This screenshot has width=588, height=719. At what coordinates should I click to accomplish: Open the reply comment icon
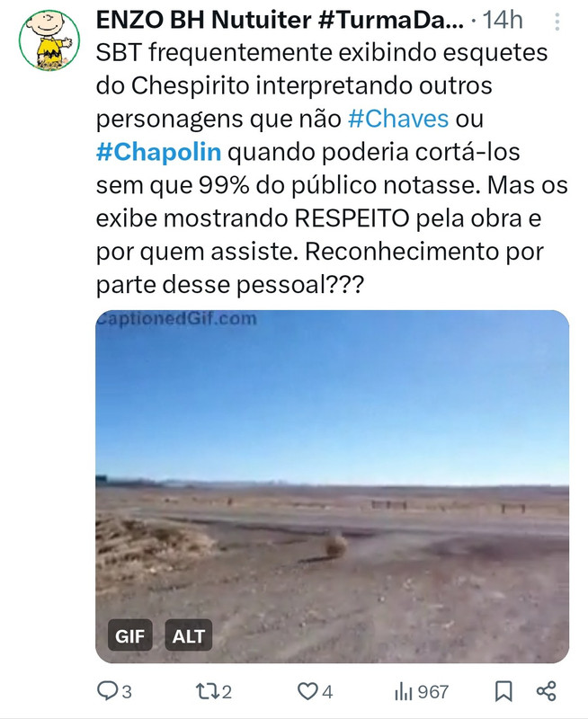coord(108,691)
